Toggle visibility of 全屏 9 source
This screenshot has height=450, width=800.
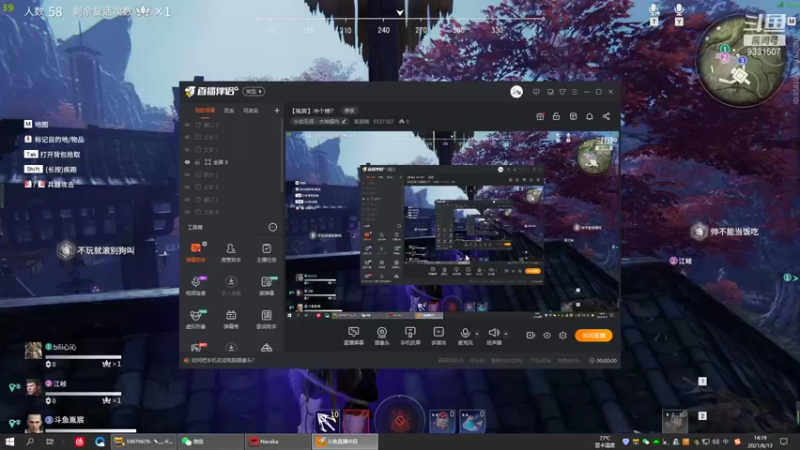coord(187,162)
